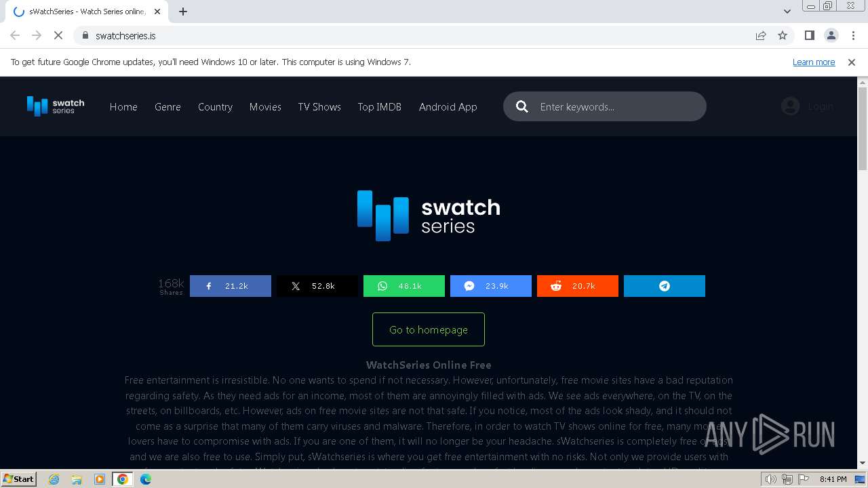The image size is (868, 488).
Task: Open a new tab with plus button
Action: (x=183, y=12)
